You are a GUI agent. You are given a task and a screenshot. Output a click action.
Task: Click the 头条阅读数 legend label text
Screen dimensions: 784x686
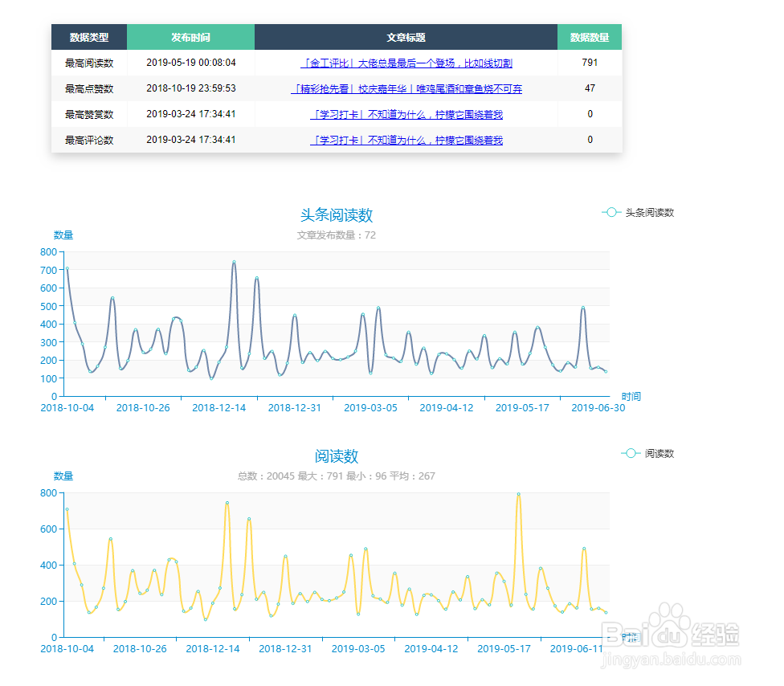click(x=650, y=213)
